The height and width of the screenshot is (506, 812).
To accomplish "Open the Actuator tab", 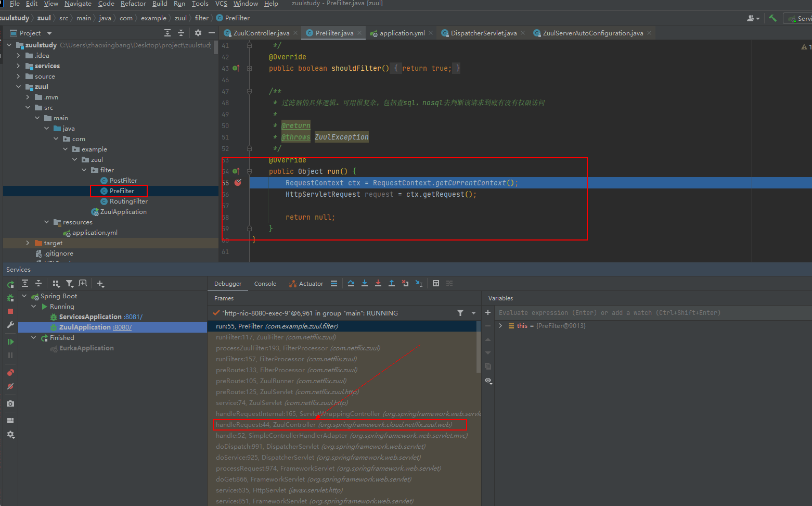I will (306, 284).
